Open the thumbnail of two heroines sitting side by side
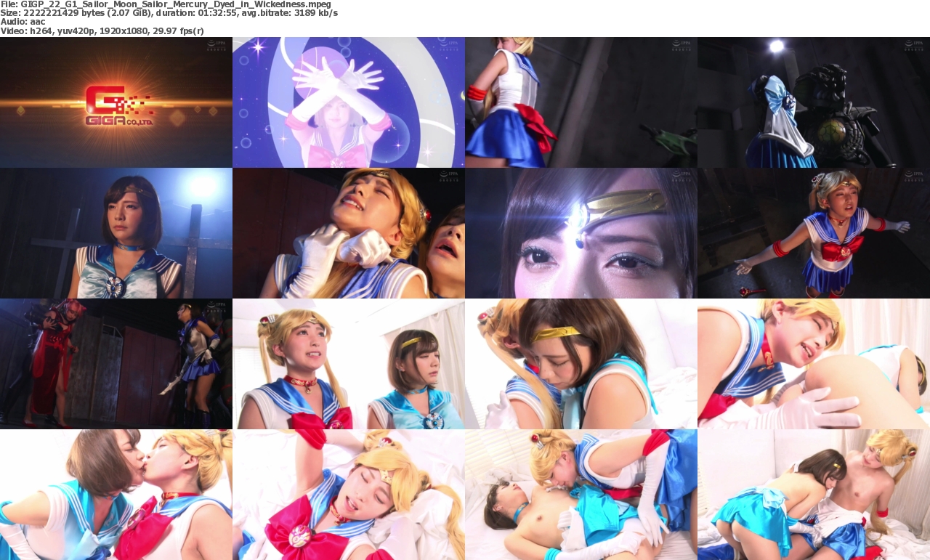930x560 pixels. [349, 364]
